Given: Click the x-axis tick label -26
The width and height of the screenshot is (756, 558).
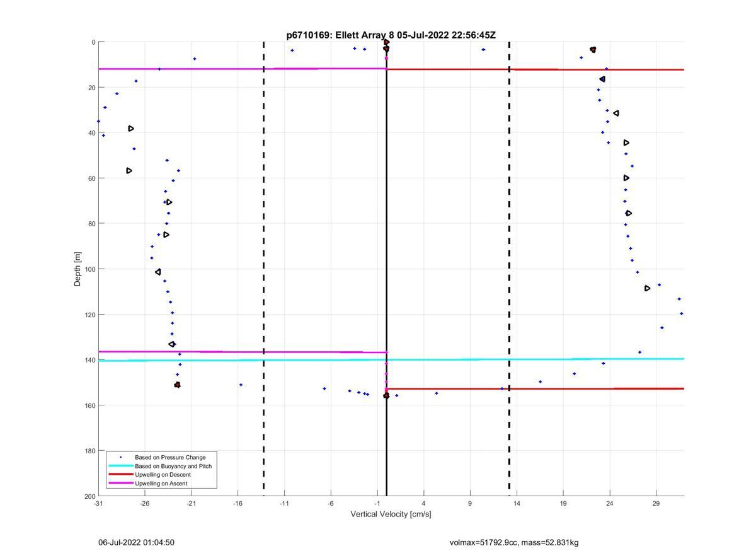Looking at the screenshot, I should (x=145, y=503).
